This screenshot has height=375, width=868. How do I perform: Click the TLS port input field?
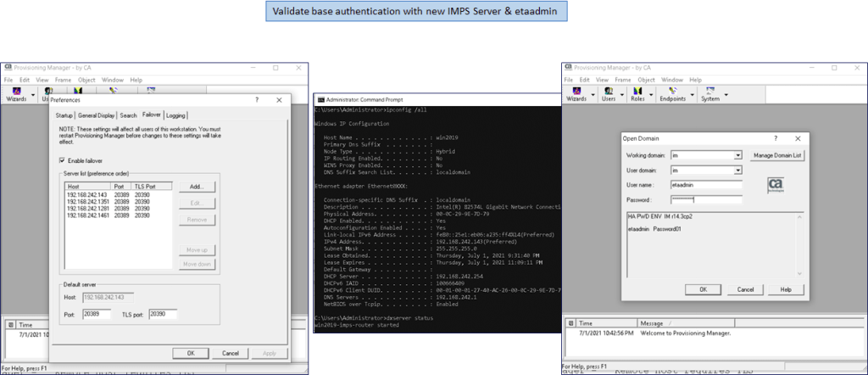(x=162, y=314)
